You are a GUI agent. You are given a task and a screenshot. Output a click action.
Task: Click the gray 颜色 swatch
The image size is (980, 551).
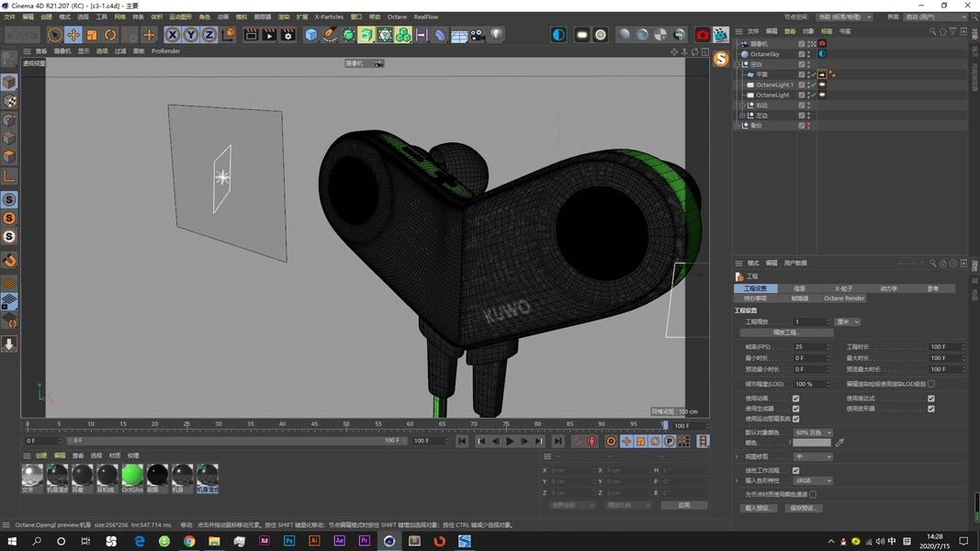point(812,443)
